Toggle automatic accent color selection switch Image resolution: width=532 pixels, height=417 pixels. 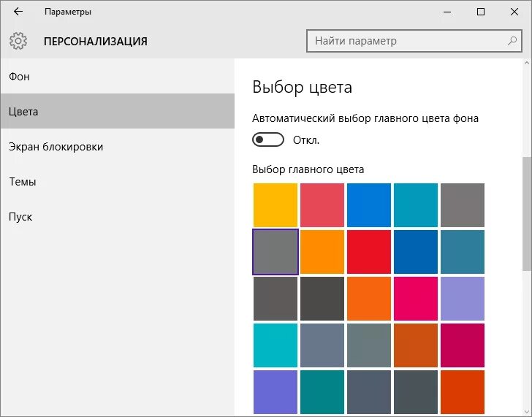tap(268, 139)
